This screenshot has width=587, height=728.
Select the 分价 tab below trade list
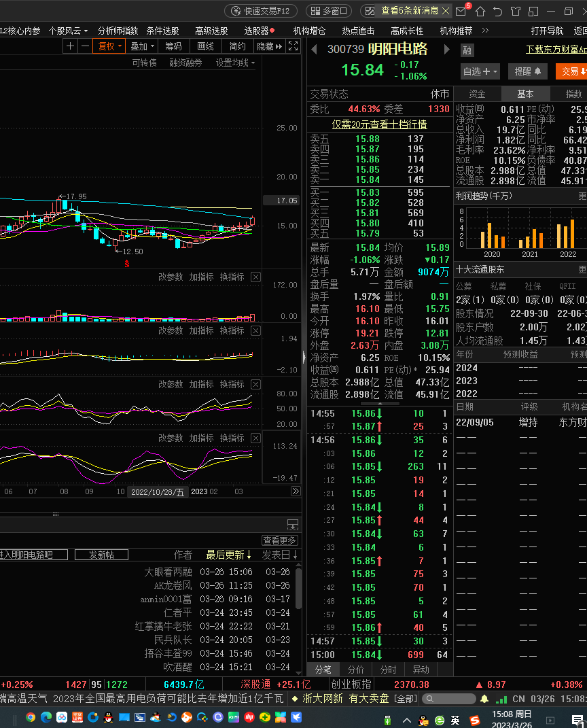pyautogui.click(x=355, y=670)
